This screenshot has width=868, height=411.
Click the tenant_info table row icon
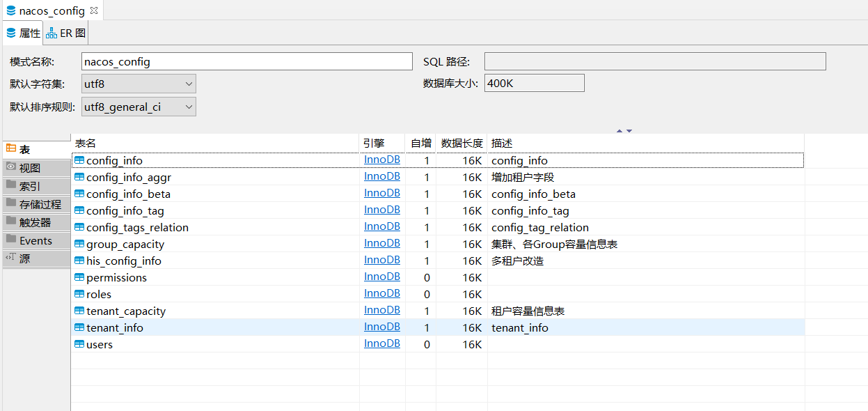tap(79, 327)
